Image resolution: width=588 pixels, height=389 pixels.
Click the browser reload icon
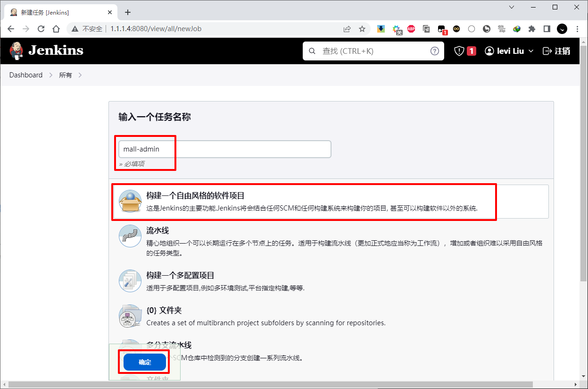(41, 29)
